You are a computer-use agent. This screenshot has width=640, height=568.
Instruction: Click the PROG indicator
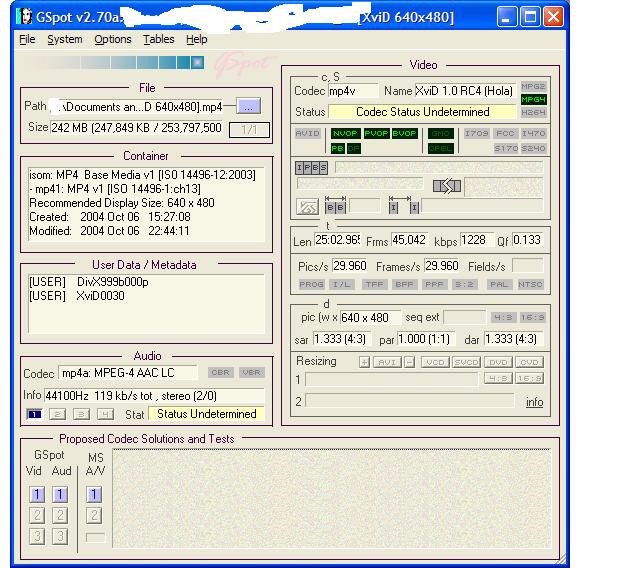pos(311,284)
